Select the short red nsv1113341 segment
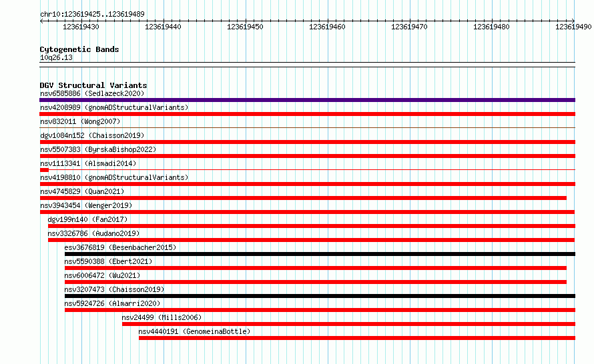 [44, 170]
